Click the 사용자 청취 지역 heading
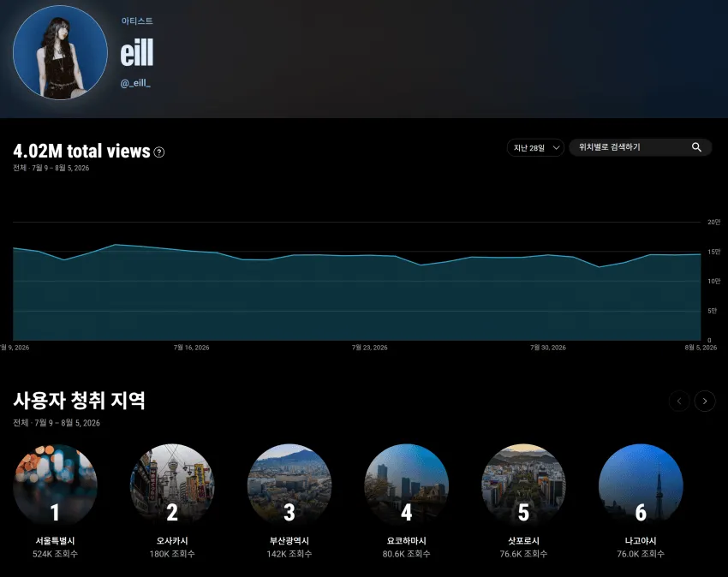The height and width of the screenshot is (577, 728). (x=80, y=400)
